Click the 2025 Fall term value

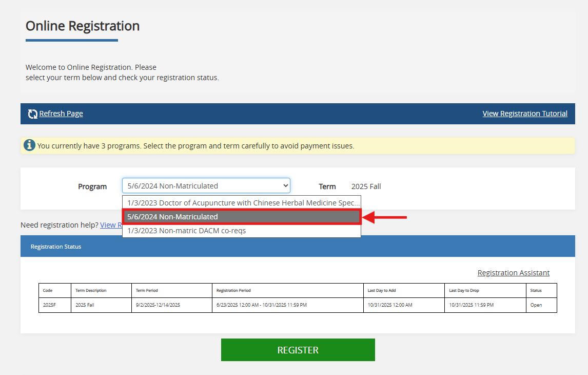(x=366, y=186)
